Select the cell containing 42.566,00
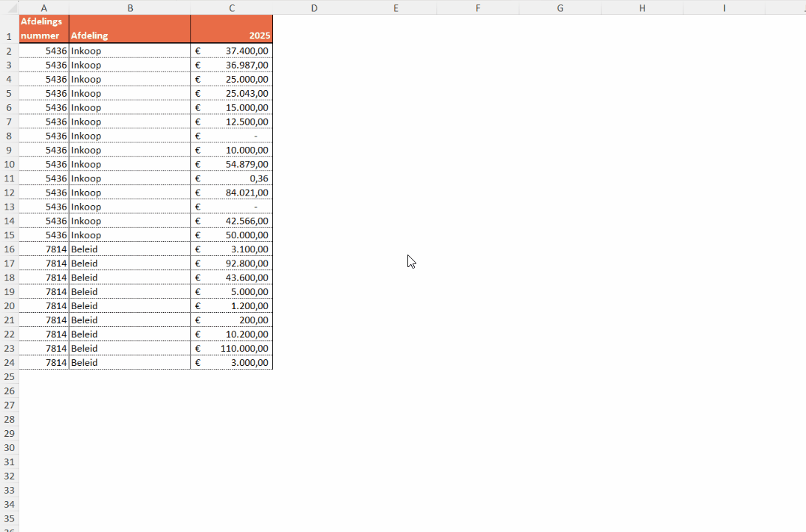 point(232,221)
